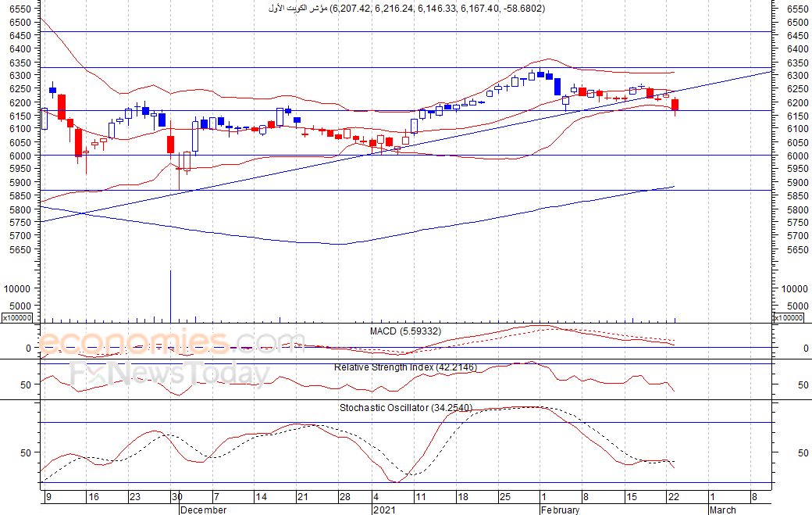Click date label 9 on time axis
Image resolution: width=812 pixels, height=515 pixels.
pyautogui.click(x=48, y=497)
